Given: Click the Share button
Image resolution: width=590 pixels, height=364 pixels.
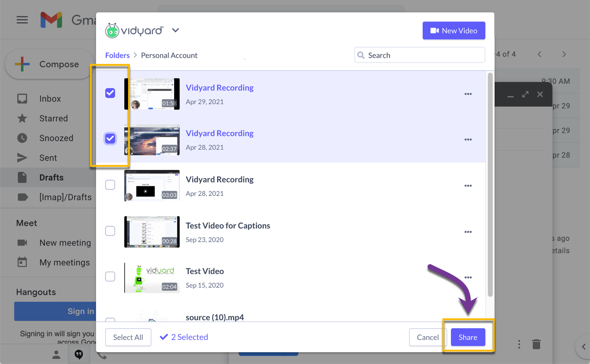Looking at the screenshot, I should [x=468, y=337].
